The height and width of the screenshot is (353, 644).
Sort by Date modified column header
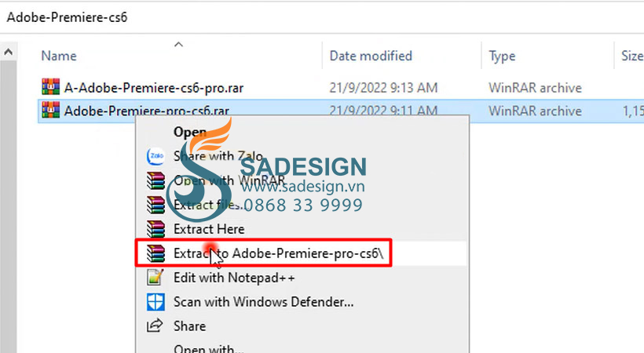coord(371,56)
